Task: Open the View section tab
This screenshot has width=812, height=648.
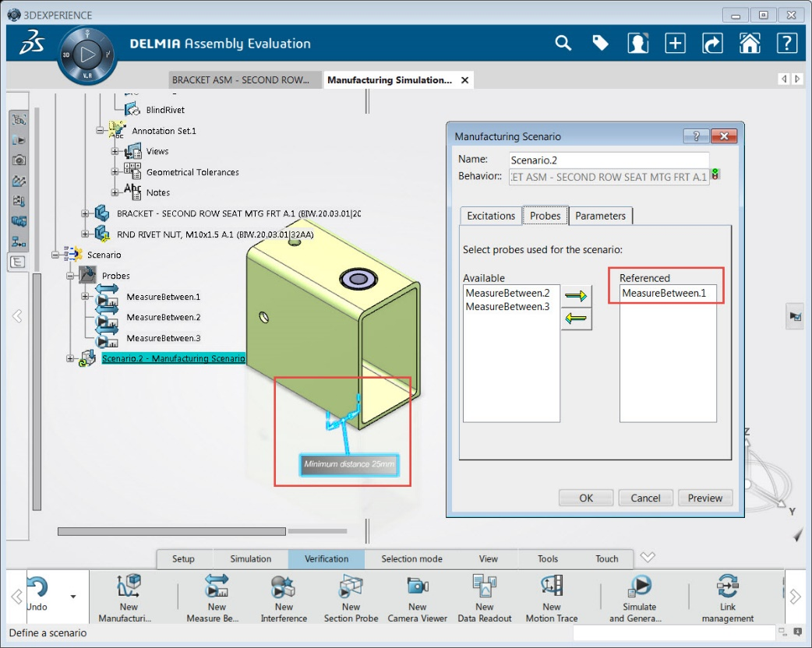Action: coord(488,559)
